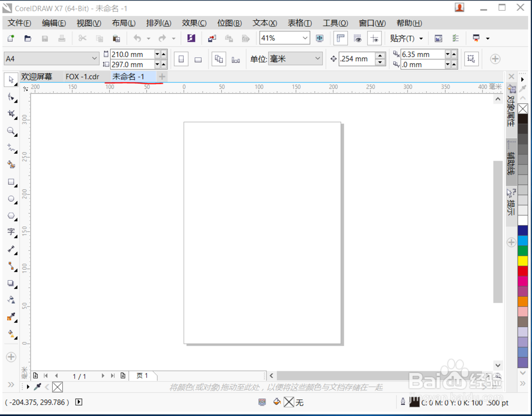Toggle show rulers button
The height and width of the screenshot is (416, 532).
point(340,38)
